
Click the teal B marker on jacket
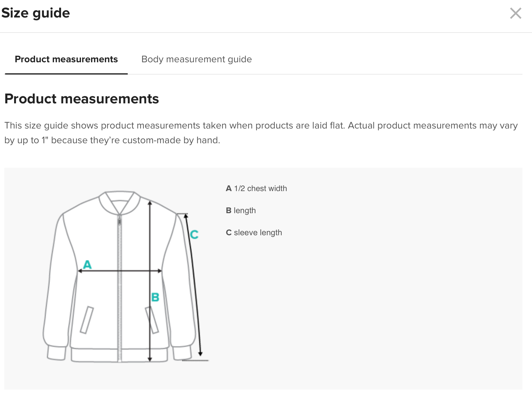tap(155, 297)
